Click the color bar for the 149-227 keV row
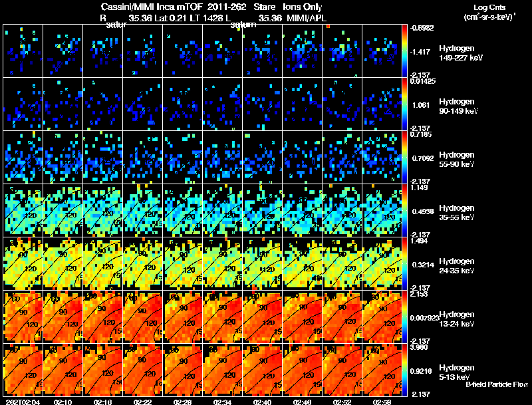The width and height of the screenshot is (532, 405). click(x=404, y=51)
